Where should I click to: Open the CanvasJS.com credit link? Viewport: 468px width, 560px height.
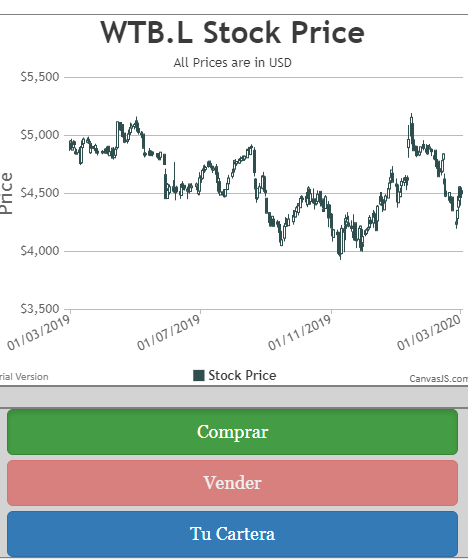[x=439, y=379]
